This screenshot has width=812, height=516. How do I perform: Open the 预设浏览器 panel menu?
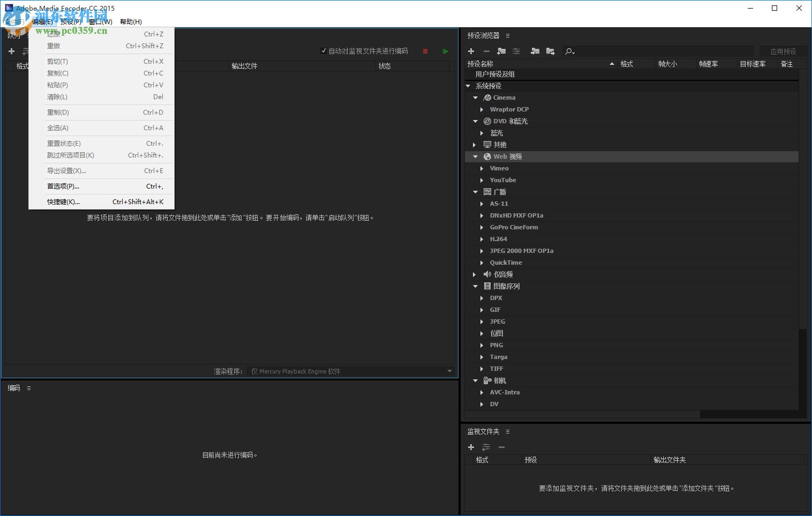[x=507, y=35]
